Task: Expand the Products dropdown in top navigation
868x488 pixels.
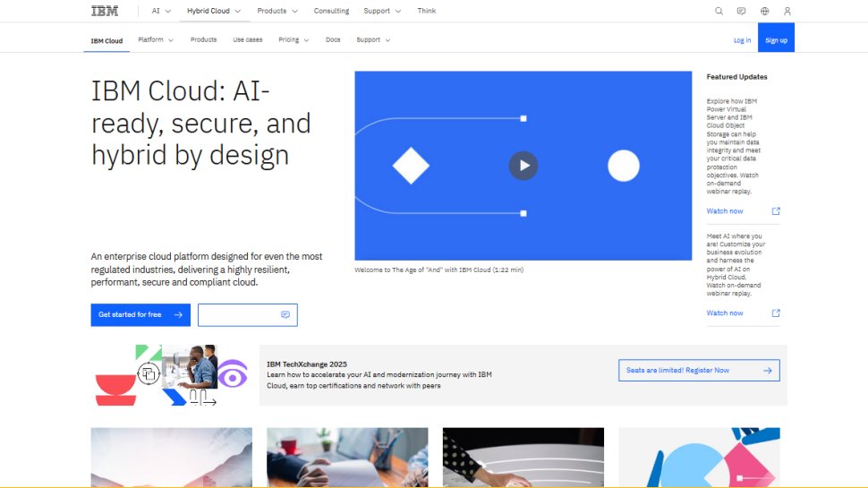Action: click(x=277, y=11)
